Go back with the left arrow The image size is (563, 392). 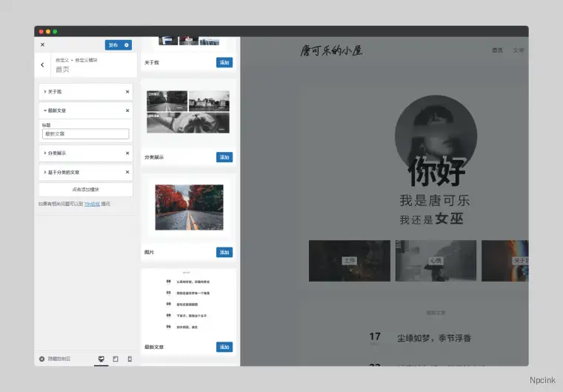click(42, 65)
